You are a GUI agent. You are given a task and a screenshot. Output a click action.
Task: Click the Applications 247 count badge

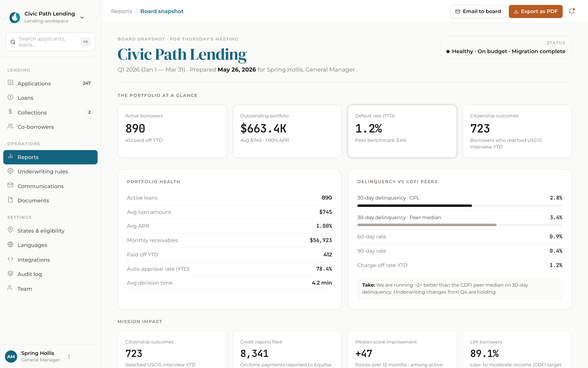click(x=87, y=83)
